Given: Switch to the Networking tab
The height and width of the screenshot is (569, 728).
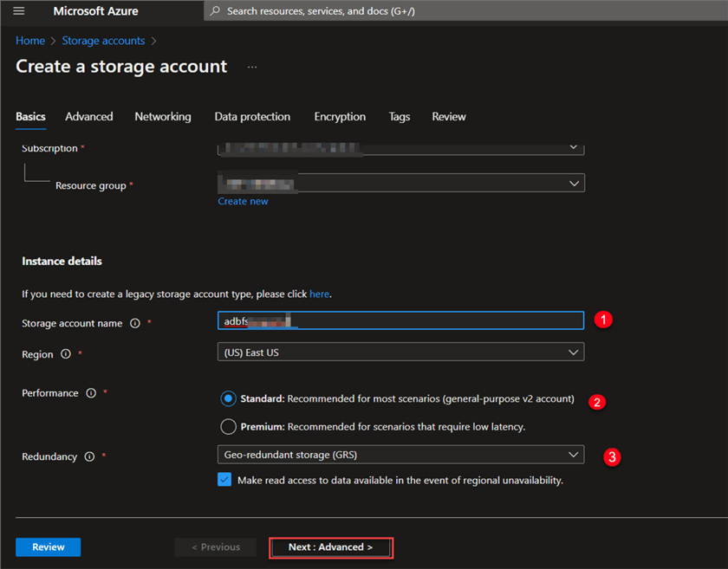Looking at the screenshot, I should (163, 117).
